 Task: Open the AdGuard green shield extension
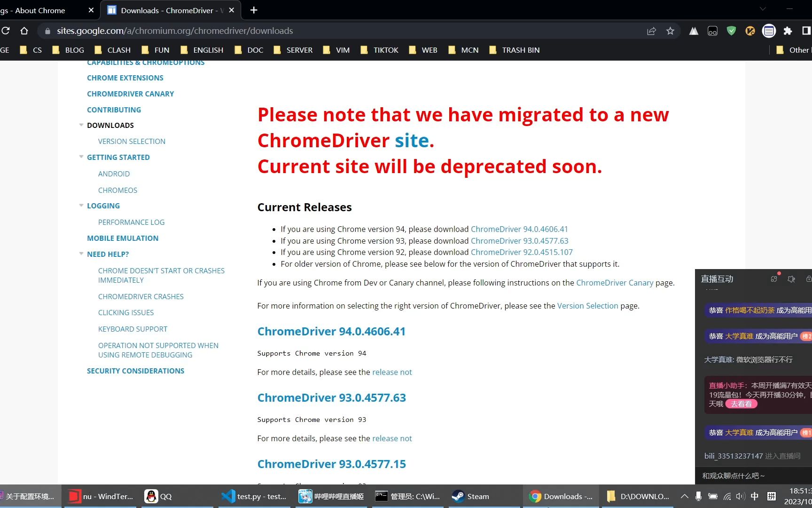click(x=731, y=31)
